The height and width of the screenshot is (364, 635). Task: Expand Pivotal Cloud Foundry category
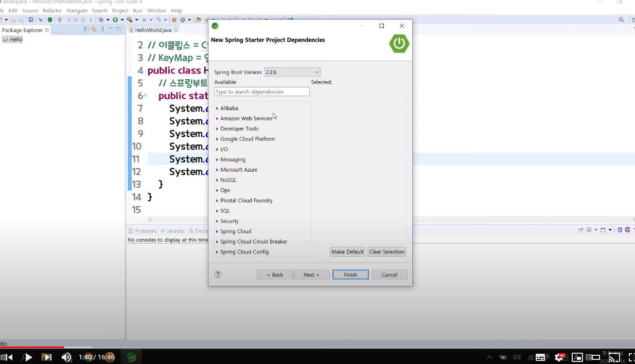click(x=217, y=201)
